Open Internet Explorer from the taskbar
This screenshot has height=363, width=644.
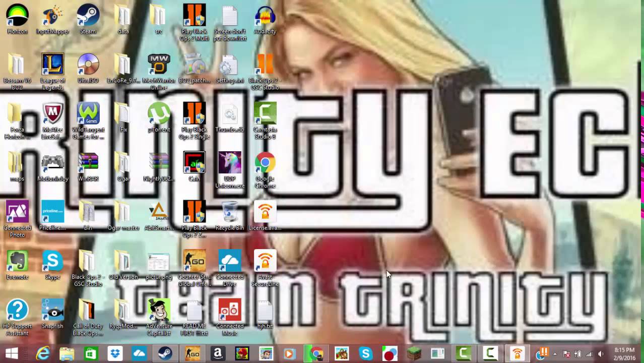(x=43, y=353)
